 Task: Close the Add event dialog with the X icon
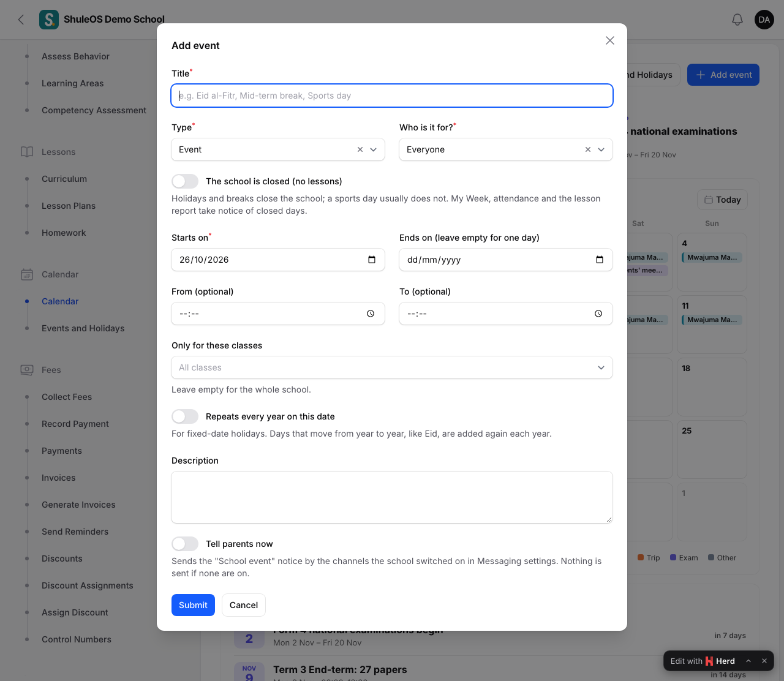click(x=610, y=40)
